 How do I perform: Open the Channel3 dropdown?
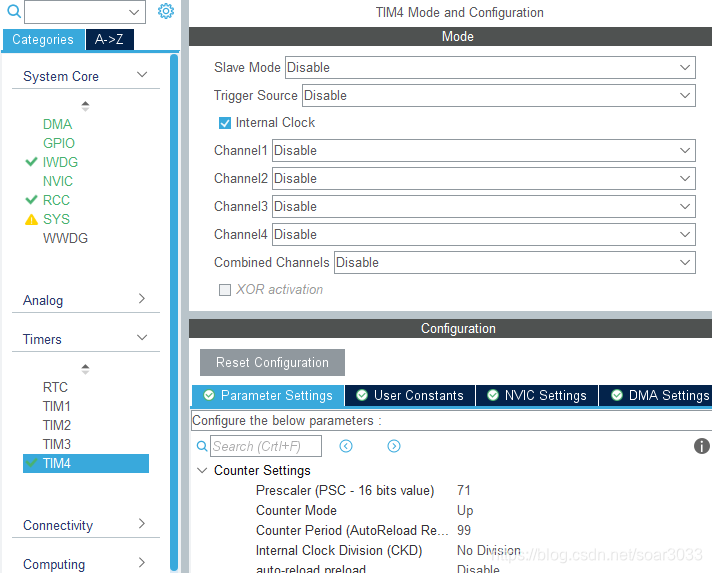[x=484, y=207]
